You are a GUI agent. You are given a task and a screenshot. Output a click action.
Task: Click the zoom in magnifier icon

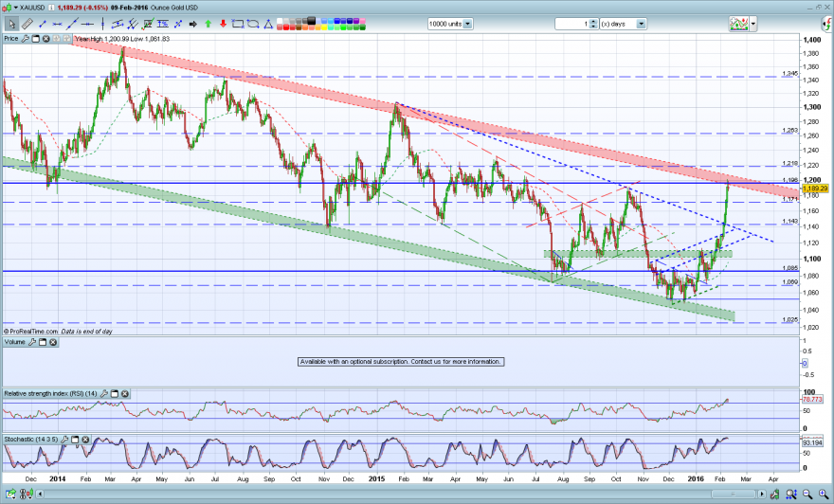coord(824,495)
